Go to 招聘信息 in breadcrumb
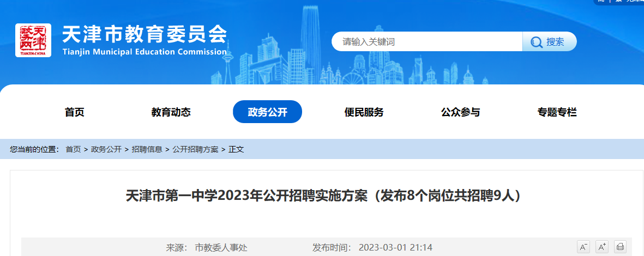The height and width of the screenshot is (256, 644). tap(147, 149)
